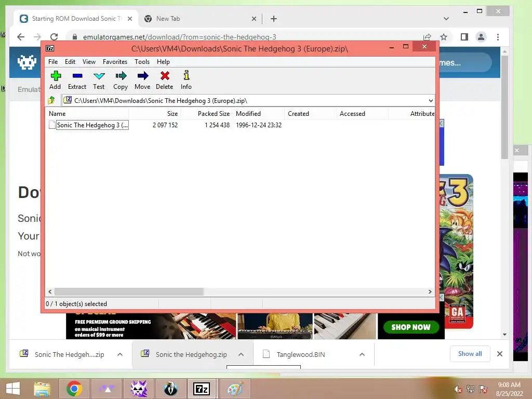The height and width of the screenshot is (399, 532).
Task: Sort files by the Name column
Action: coord(87,114)
